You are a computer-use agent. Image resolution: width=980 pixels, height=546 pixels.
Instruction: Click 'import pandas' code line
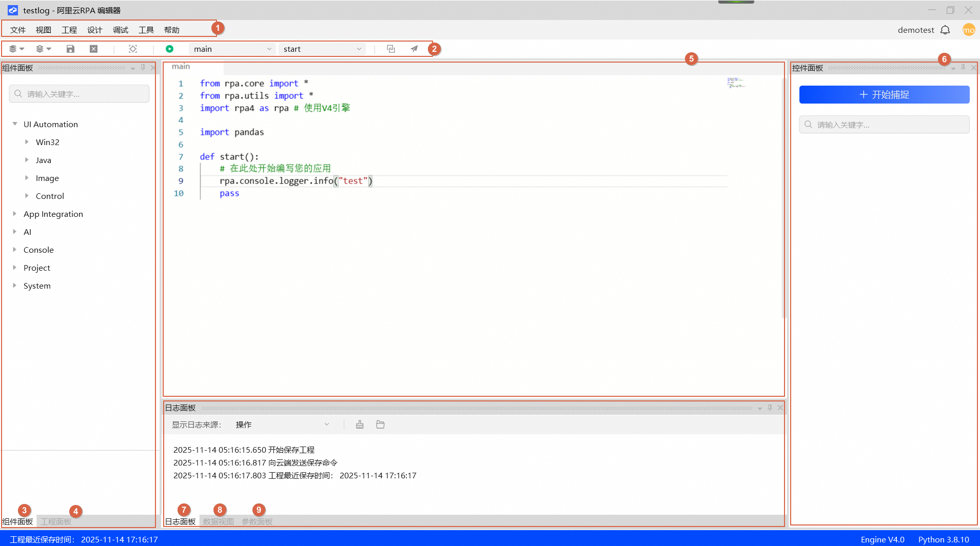232,132
